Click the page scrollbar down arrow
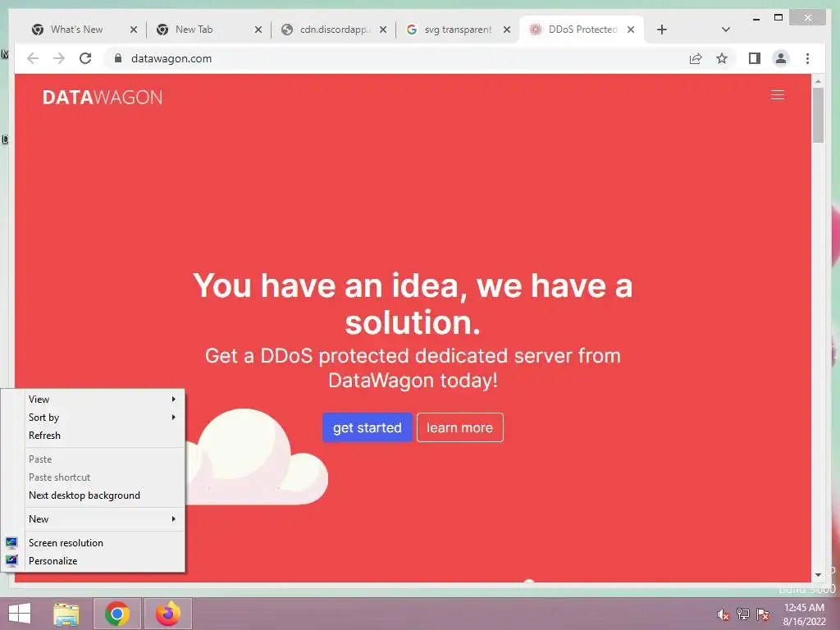This screenshot has height=630, width=840. pos(818,575)
